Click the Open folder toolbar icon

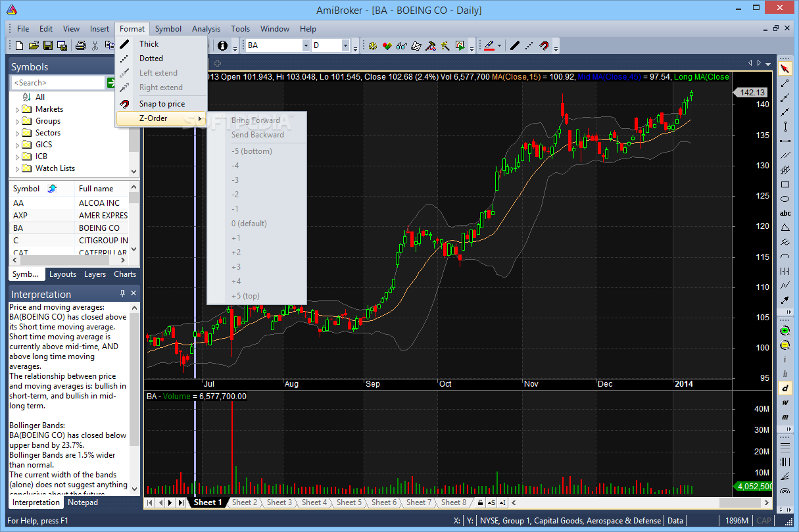pyautogui.click(x=34, y=45)
